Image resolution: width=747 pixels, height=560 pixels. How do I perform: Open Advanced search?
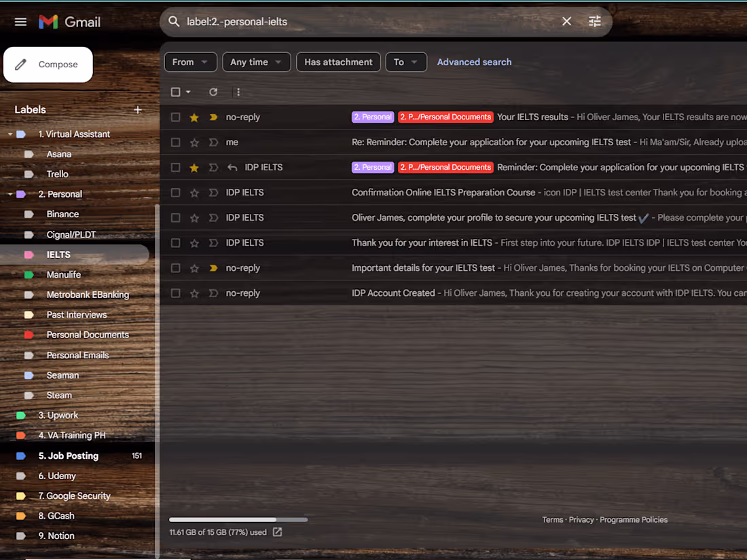click(474, 62)
